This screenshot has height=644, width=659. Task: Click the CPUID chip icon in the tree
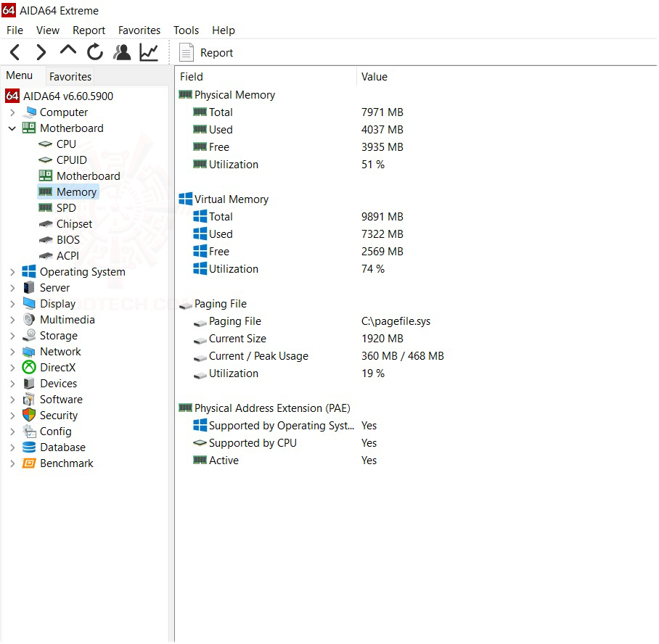(x=46, y=160)
